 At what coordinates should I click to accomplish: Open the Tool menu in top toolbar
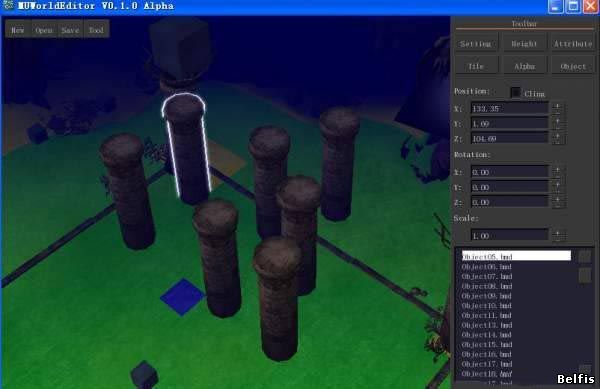tap(96, 29)
